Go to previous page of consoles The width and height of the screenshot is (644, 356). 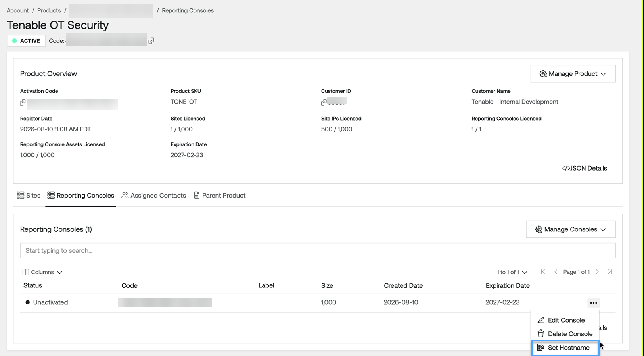coord(556,272)
